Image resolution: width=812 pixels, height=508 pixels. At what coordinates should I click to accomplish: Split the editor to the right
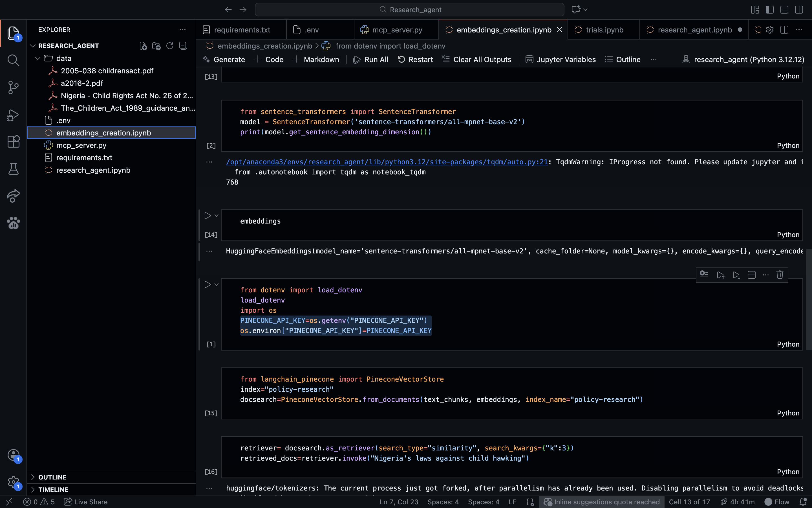[x=784, y=30]
